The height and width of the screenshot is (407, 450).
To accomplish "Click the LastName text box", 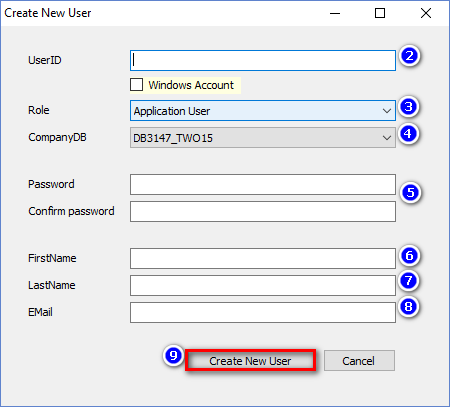I will [x=263, y=285].
